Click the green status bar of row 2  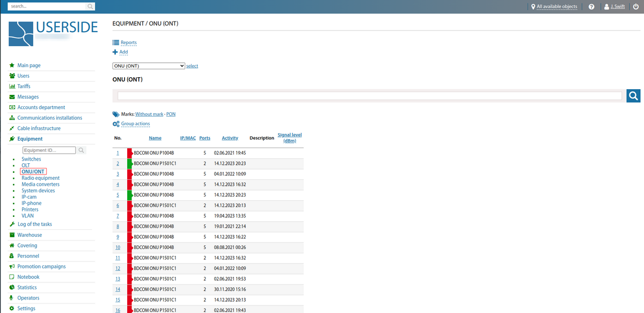[129, 163]
